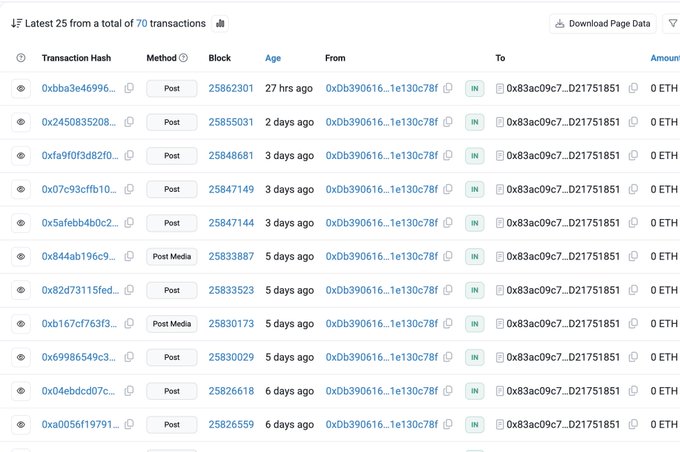Screen dimensions: 680x452
Task: Click the To address in block 25826618 row
Action: 563,391
